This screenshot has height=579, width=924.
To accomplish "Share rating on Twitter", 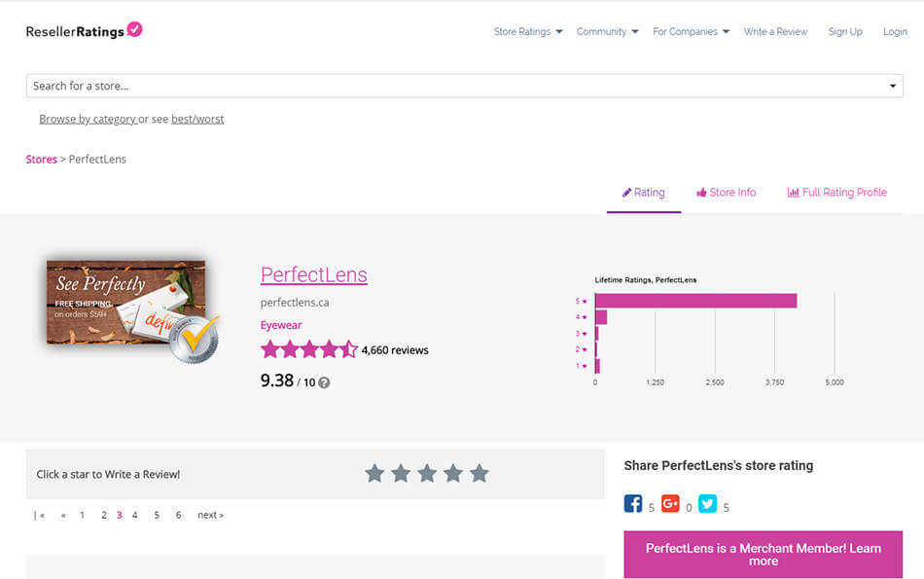I will point(708,503).
